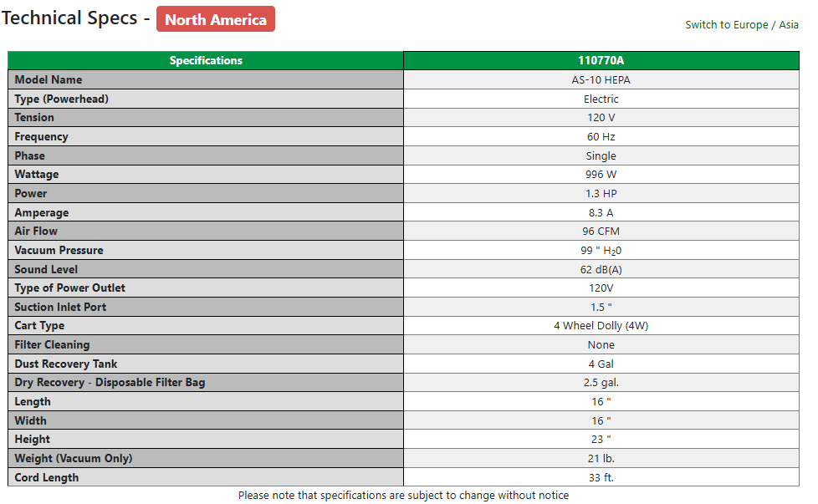This screenshot has height=504, width=818.
Task: Select the 110770A column header
Action: coord(601,60)
